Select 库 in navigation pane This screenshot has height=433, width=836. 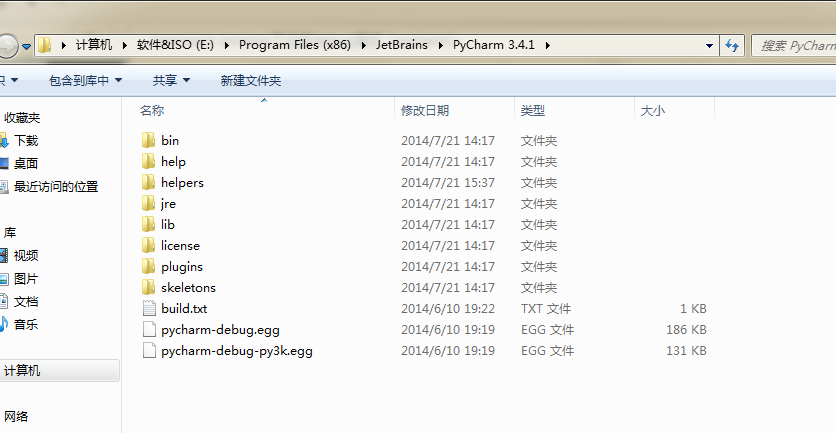(x=10, y=232)
